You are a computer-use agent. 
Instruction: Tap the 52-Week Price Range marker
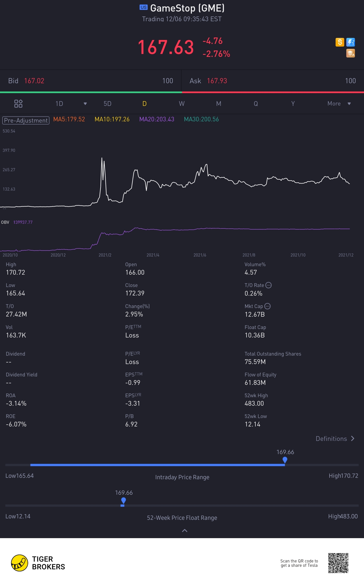tap(123, 501)
